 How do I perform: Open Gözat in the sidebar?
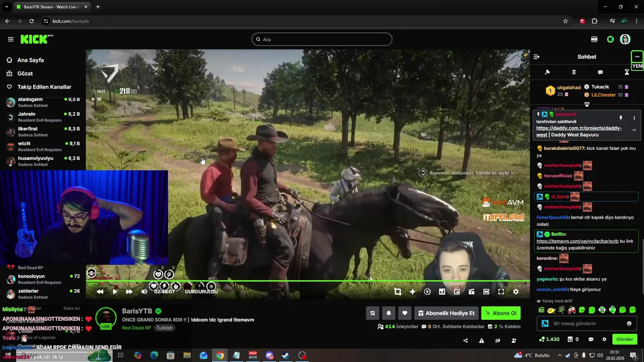click(x=25, y=73)
